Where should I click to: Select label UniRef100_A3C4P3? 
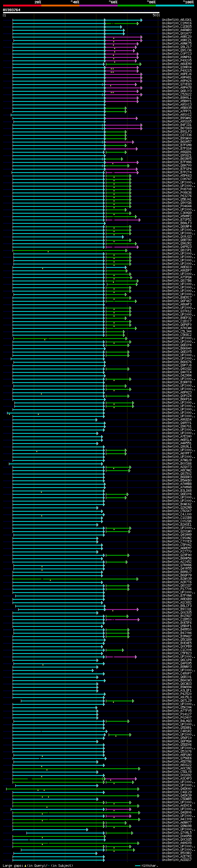pyautogui.click(x=177, y=778)
